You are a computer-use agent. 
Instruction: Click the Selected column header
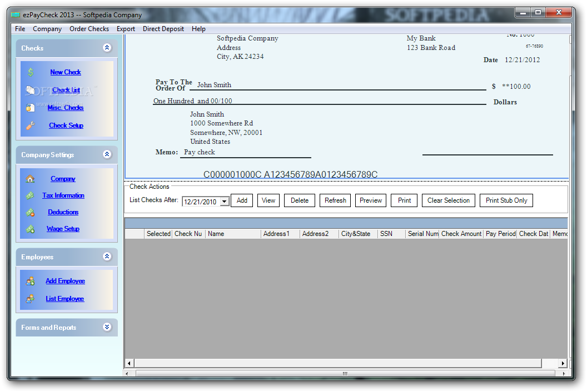(x=158, y=234)
